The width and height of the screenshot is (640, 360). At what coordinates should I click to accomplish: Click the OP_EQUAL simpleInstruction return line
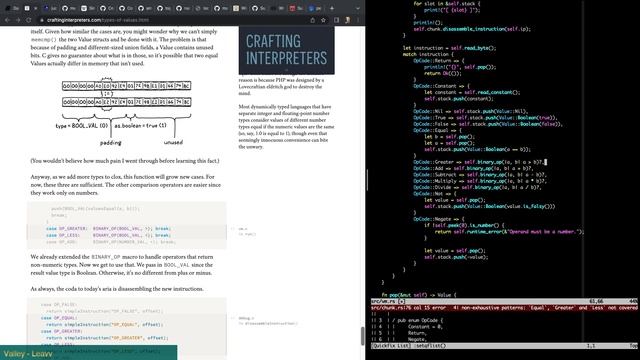(104, 324)
